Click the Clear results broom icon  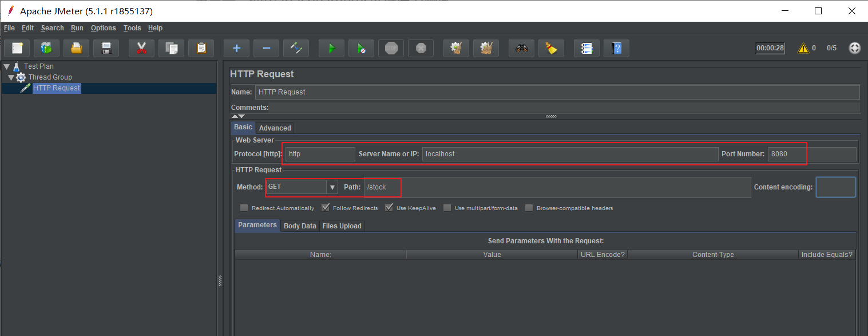(456, 48)
